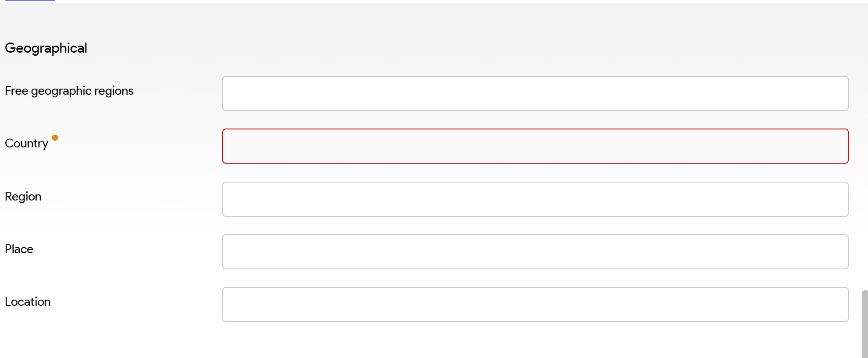Click the "Country" label text
This screenshot has height=358, width=868.
click(26, 143)
